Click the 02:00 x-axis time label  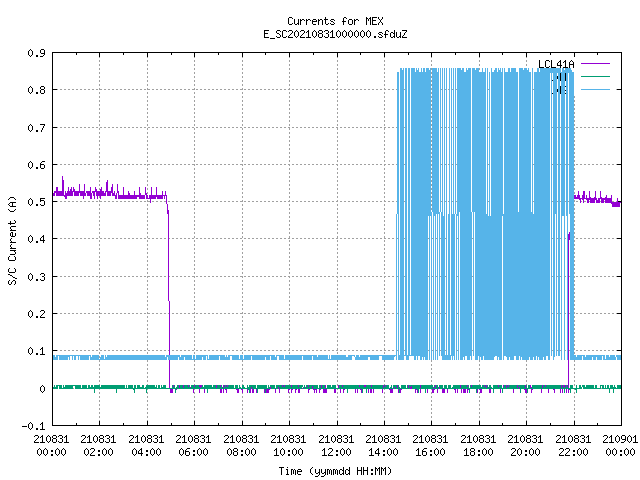[99, 452]
